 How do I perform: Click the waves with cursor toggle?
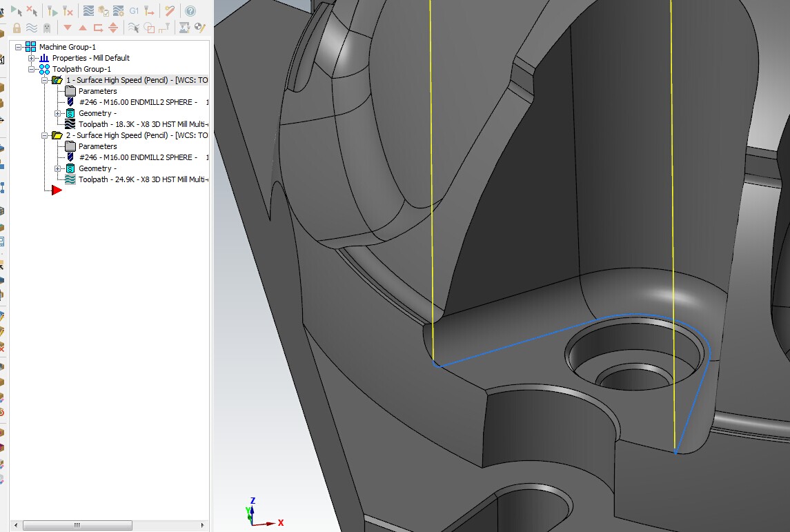point(134,28)
